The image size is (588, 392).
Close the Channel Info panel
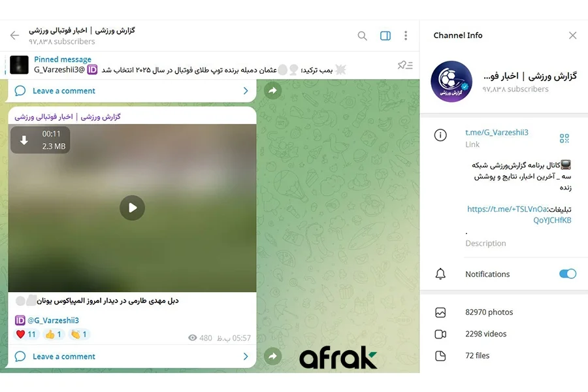(x=572, y=35)
